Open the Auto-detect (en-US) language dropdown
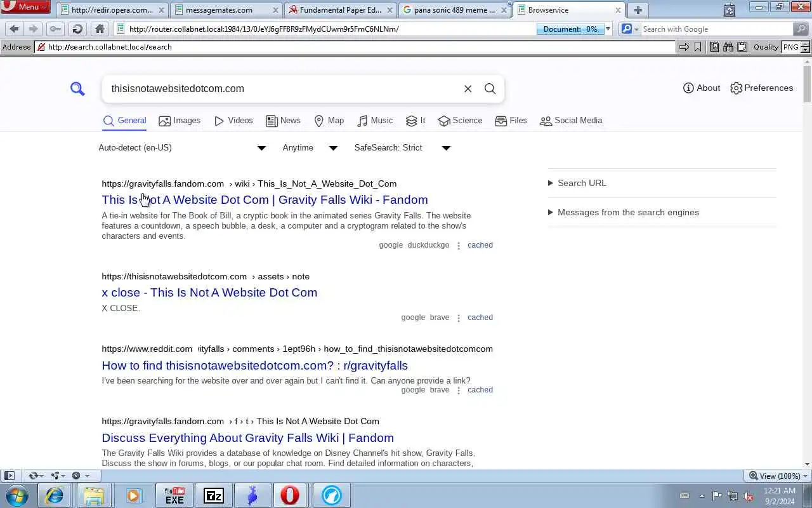 click(183, 148)
